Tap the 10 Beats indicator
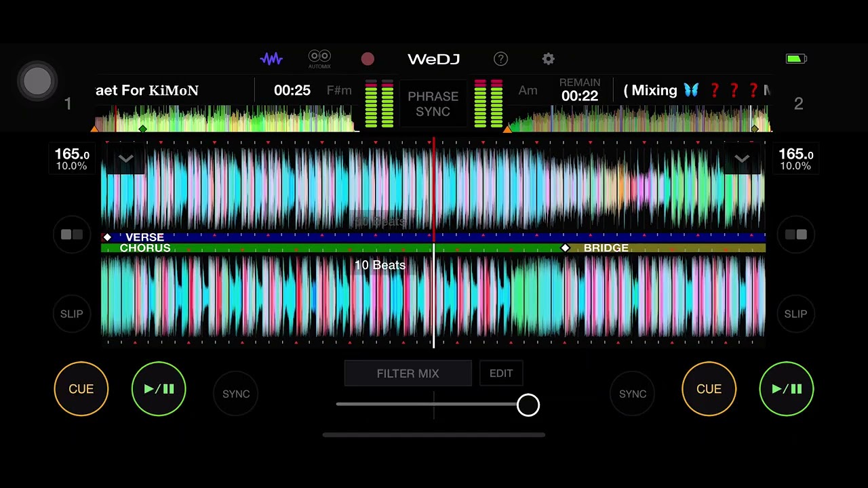The width and height of the screenshot is (868, 488). pos(380,265)
